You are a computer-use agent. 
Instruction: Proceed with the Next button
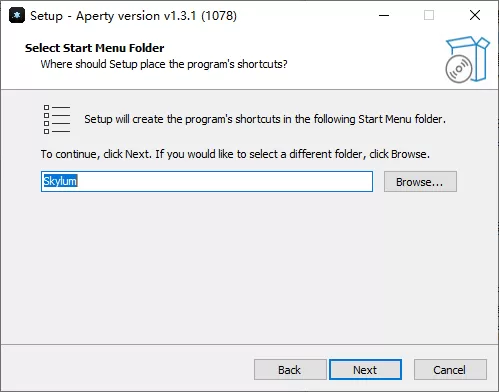(365, 370)
